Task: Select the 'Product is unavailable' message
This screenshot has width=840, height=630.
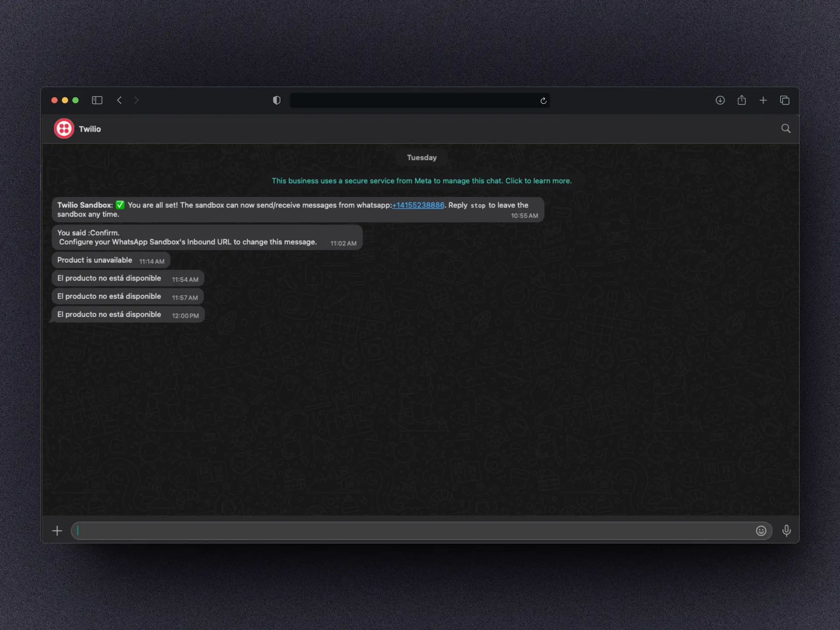Action: [x=111, y=260]
